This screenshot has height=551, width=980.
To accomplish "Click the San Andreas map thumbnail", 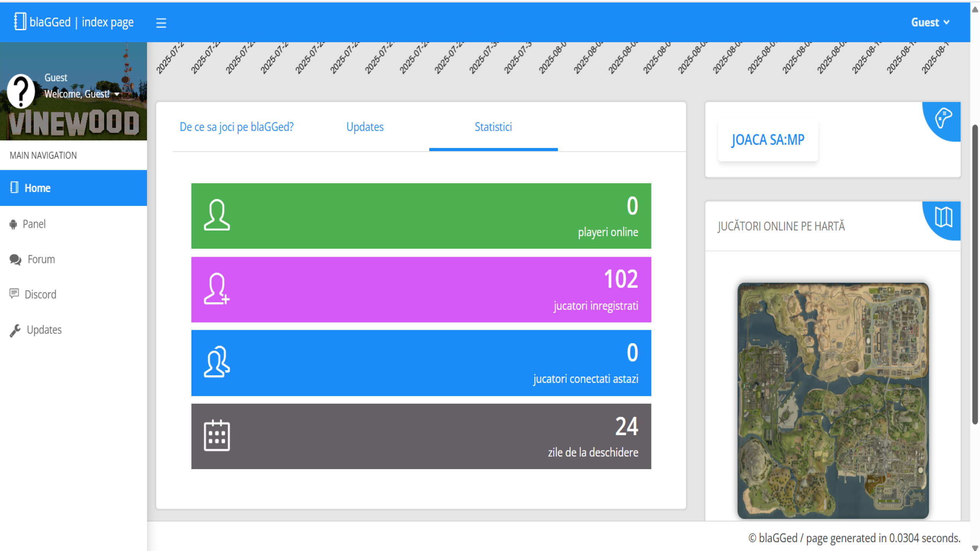I will (x=833, y=401).
